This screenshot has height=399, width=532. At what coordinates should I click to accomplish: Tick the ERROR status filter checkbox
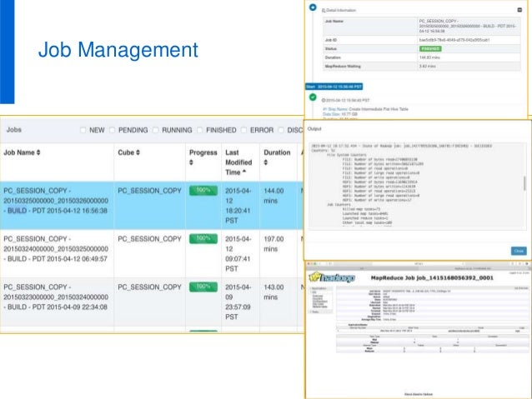[243, 130]
